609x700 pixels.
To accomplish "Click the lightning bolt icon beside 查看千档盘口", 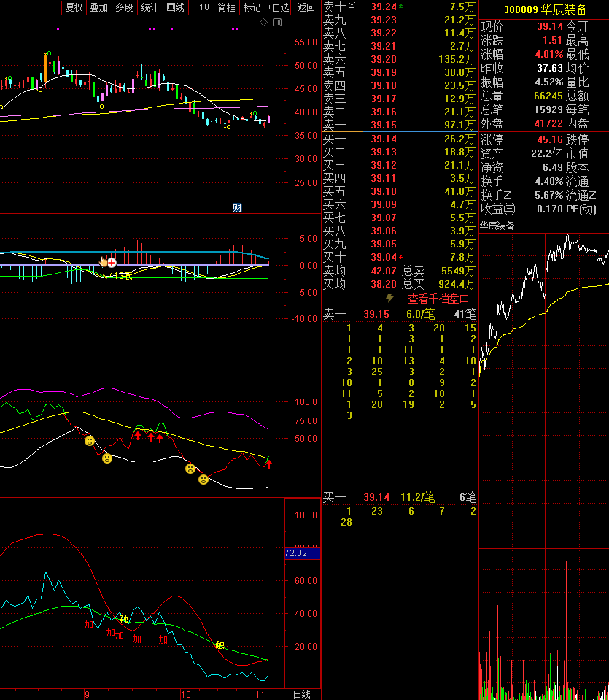I will [x=389, y=299].
